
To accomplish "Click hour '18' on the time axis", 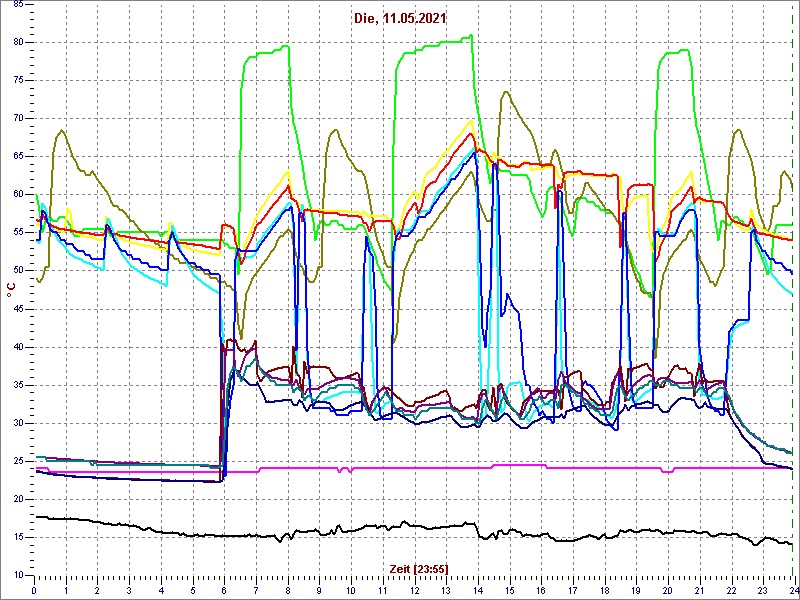I will point(605,592).
